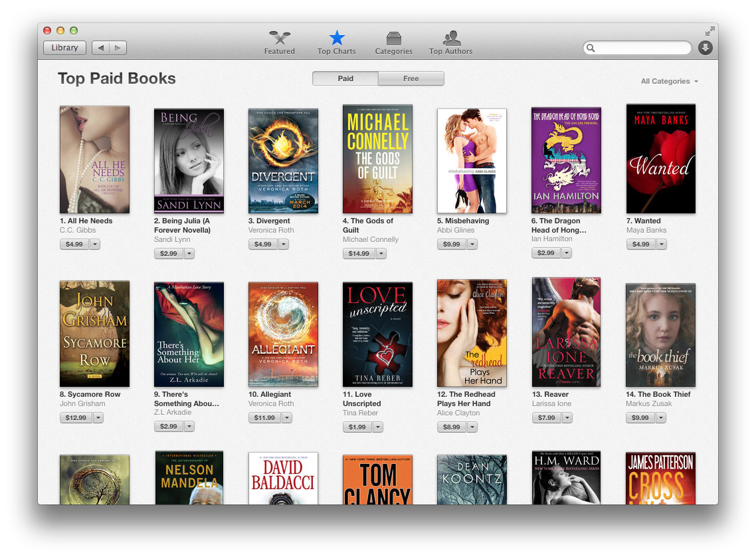The image size is (756, 557).
Task: View author Tina Reber
Action: [x=360, y=413]
